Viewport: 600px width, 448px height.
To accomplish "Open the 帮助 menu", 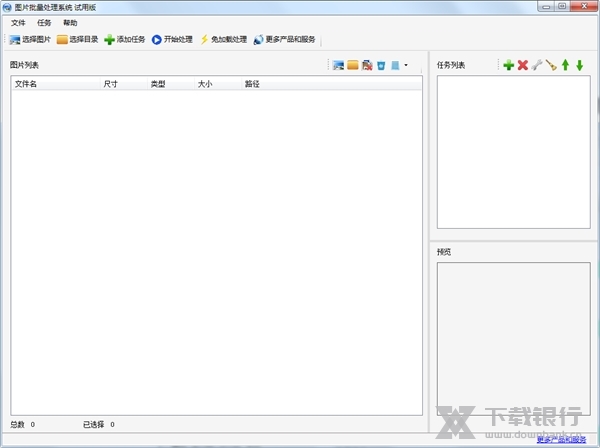I will click(x=70, y=23).
